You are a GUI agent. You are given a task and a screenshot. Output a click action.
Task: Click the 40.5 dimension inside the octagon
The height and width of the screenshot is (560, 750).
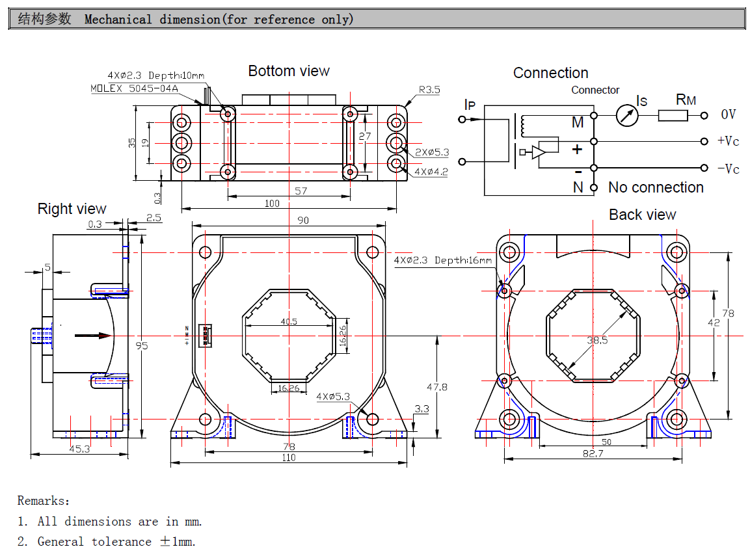tap(289, 321)
